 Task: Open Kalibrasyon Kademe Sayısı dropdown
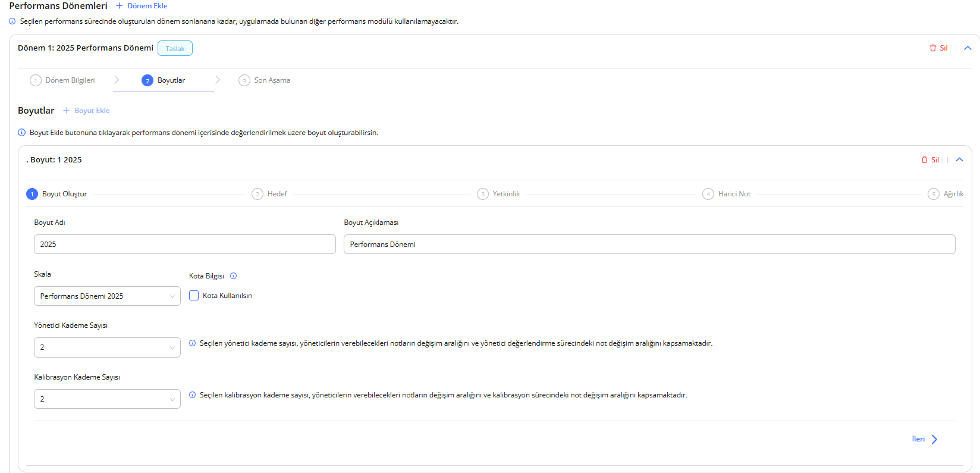pos(107,399)
